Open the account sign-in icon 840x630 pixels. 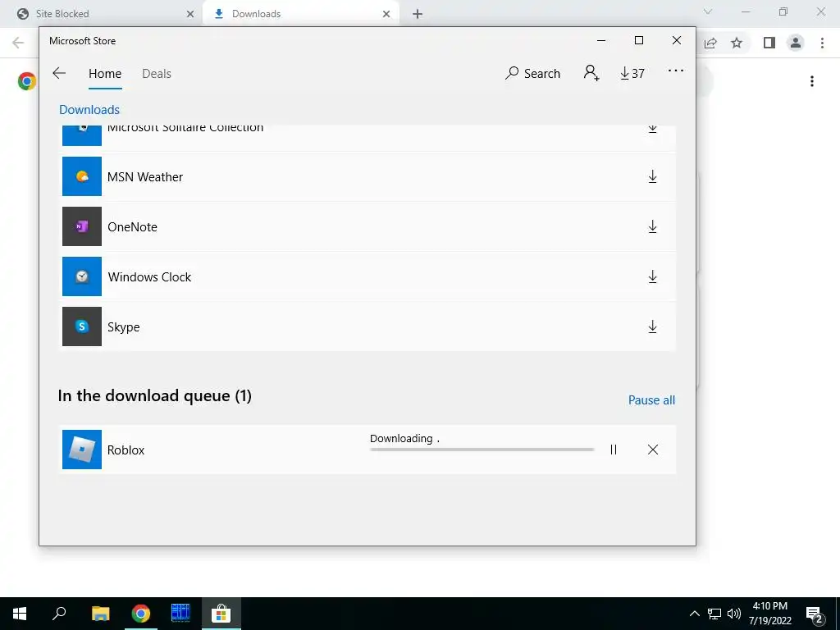(x=591, y=73)
